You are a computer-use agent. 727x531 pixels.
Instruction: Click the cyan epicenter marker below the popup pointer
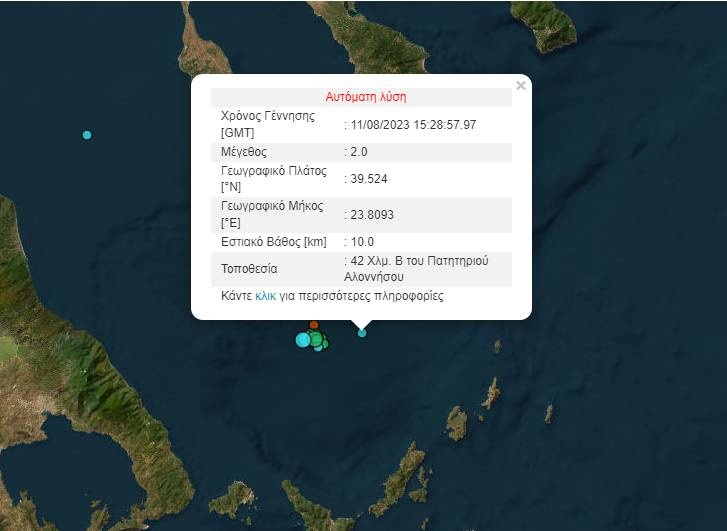point(362,333)
